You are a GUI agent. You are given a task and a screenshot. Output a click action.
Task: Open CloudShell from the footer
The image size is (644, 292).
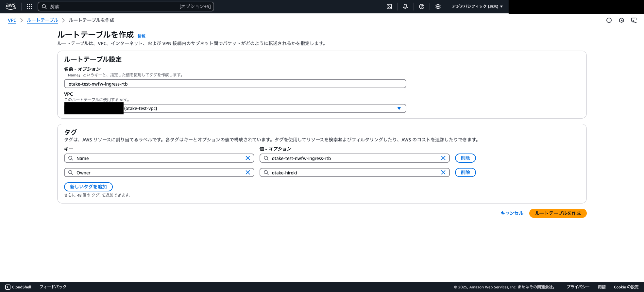19,287
